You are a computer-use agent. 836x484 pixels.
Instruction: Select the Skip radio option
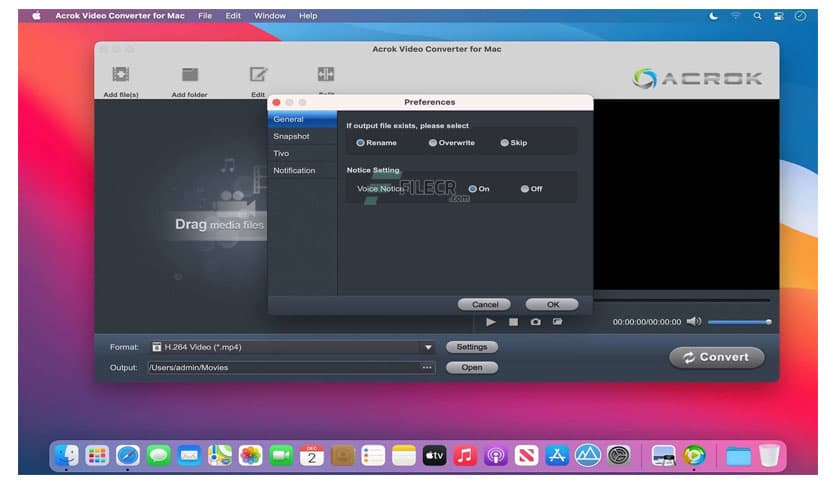[504, 143]
